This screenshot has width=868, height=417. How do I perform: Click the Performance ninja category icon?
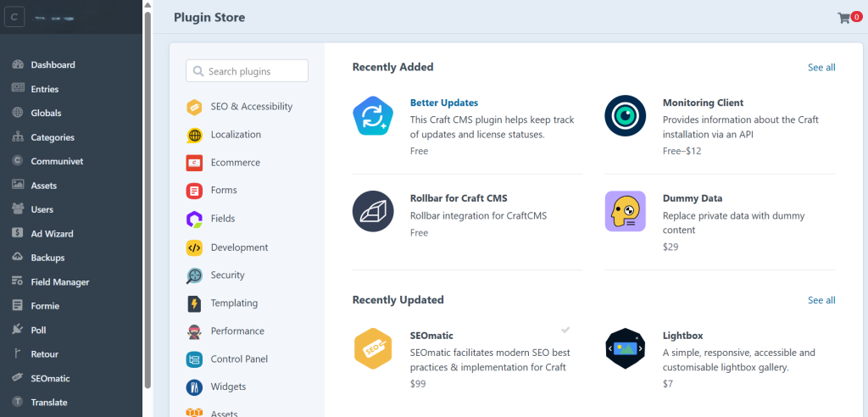pos(194,331)
